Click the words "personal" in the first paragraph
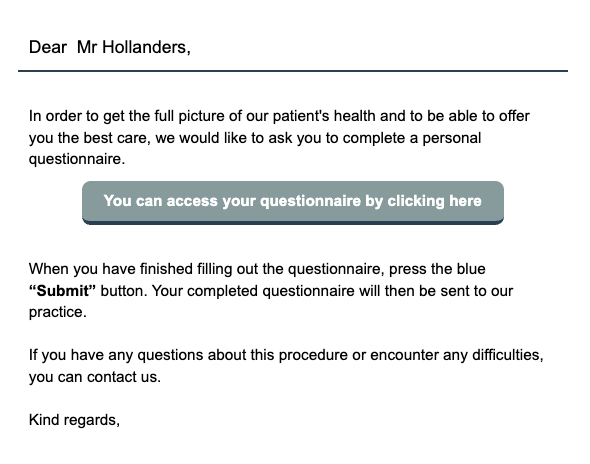 (452, 138)
